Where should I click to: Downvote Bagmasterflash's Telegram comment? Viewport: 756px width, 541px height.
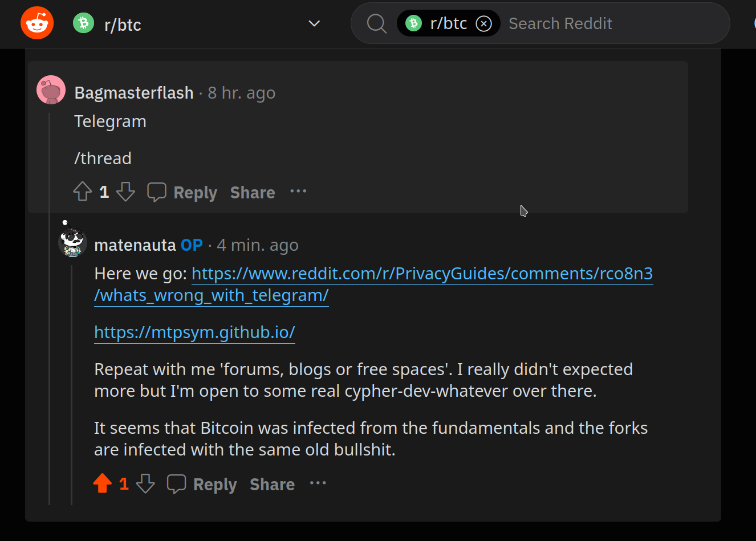(x=125, y=192)
